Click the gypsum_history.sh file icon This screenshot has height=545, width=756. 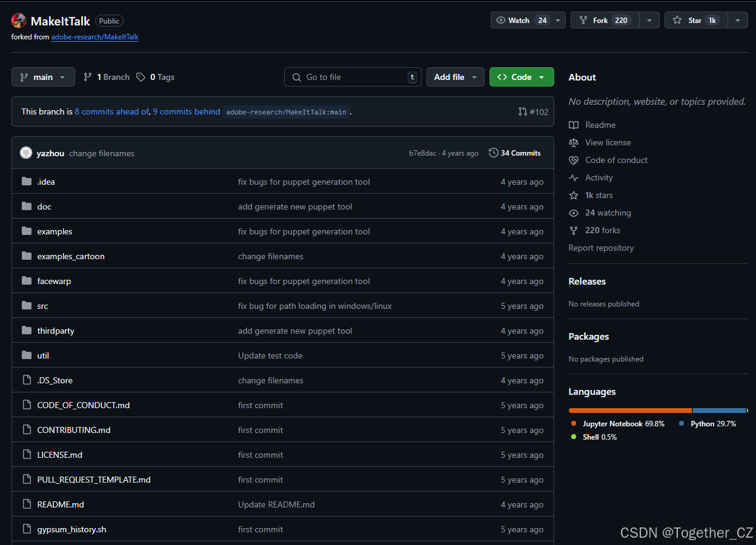tap(26, 529)
